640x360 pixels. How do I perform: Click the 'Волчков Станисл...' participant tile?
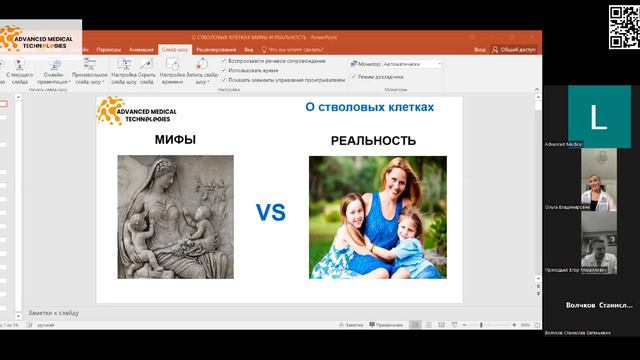click(x=599, y=305)
